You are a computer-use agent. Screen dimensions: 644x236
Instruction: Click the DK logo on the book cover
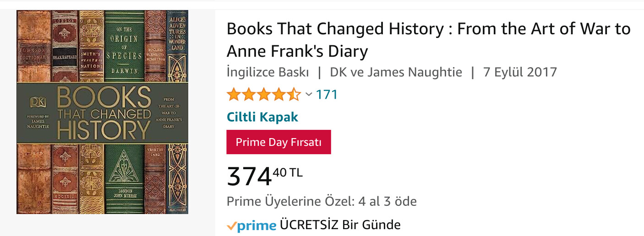coord(34,102)
